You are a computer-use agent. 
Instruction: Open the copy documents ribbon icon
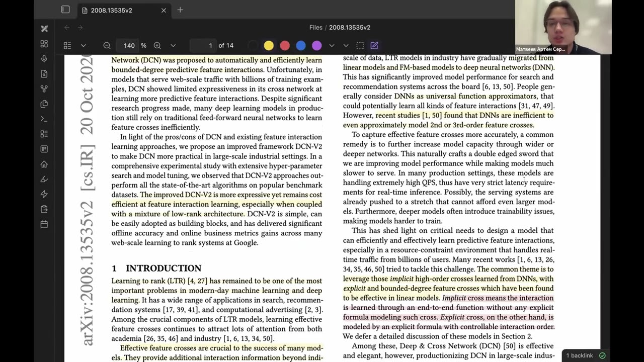44,104
